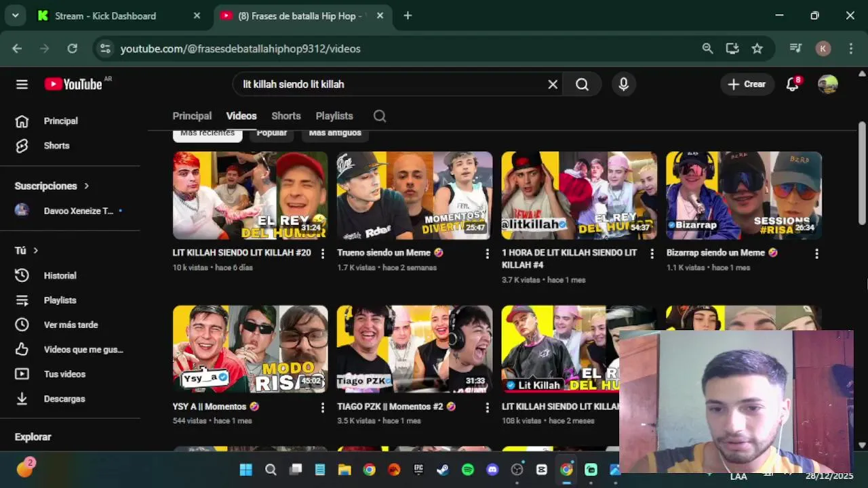Open Steam from the taskbar
The height and width of the screenshot is (488, 868).
(x=443, y=470)
